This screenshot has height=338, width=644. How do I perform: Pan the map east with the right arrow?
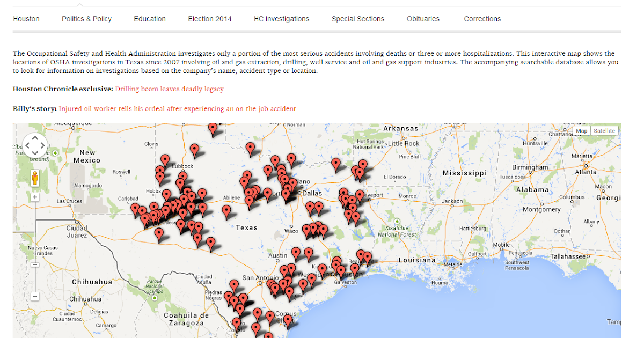[42, 146]
